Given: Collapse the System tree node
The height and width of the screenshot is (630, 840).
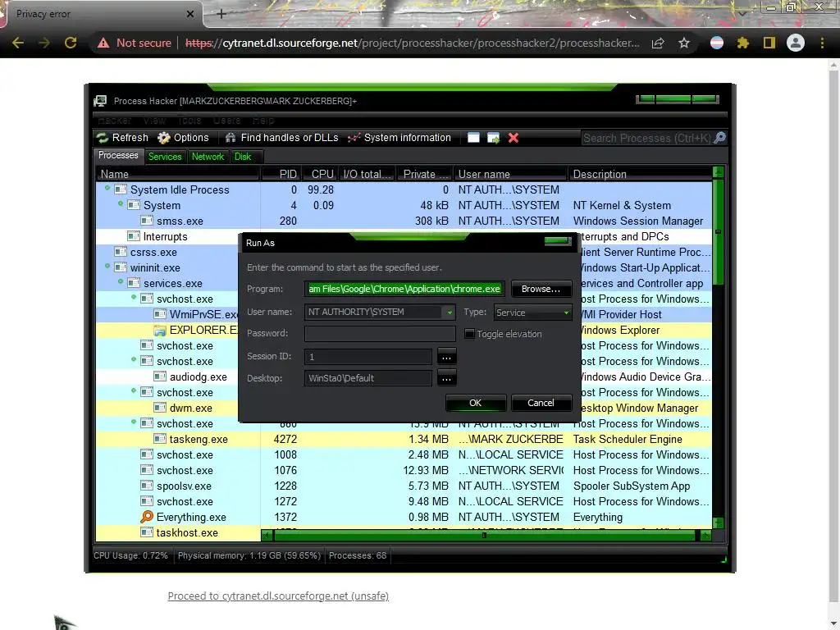Looking at the screenshot, I should tap(121, 203).
